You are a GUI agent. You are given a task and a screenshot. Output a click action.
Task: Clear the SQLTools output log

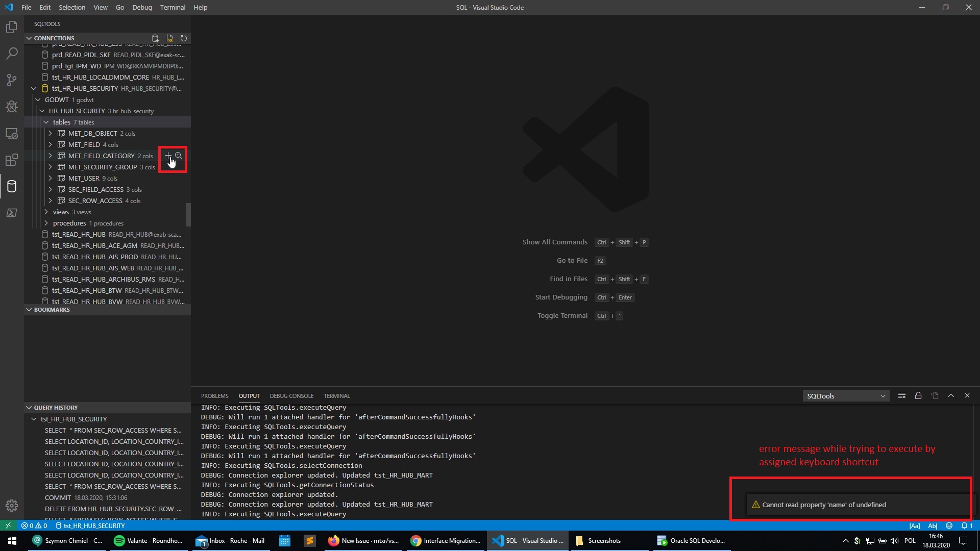(x=901, y=395)
